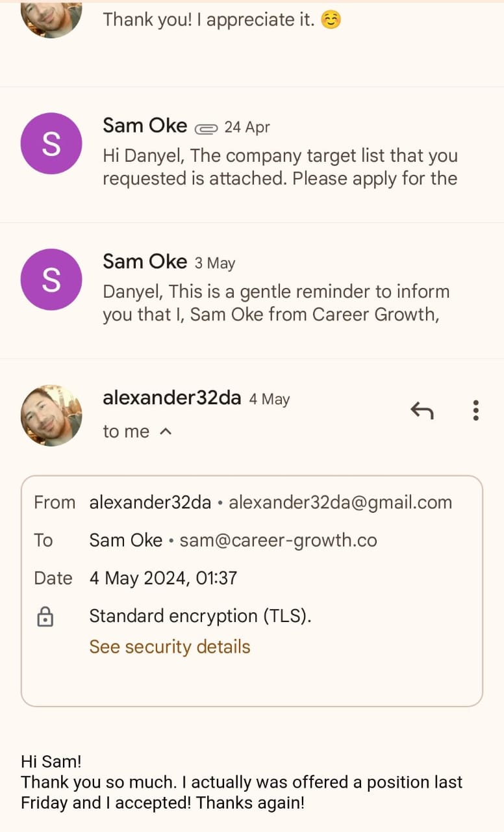This screenshot has width=504, height=832.
Task: Tap the paperclip attachment icon
Action: coord(206,128)
